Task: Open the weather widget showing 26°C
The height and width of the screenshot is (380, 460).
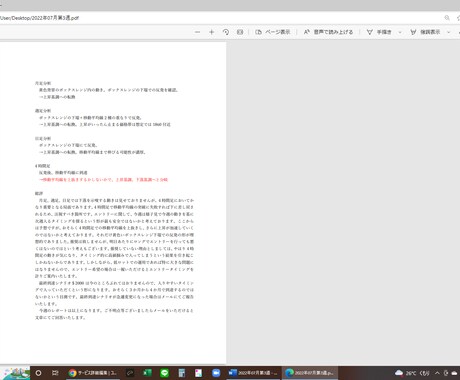Action: tap(412, 373)
